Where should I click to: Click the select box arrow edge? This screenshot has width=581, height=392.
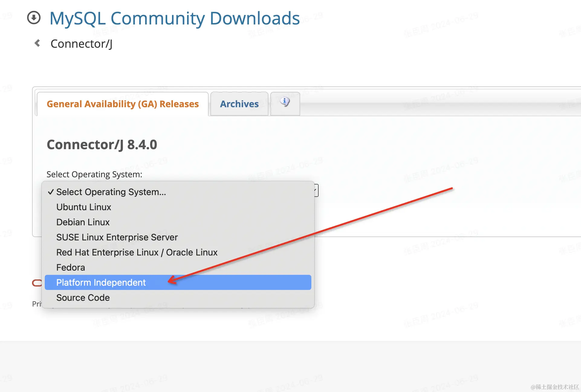(x=316, y=190)
